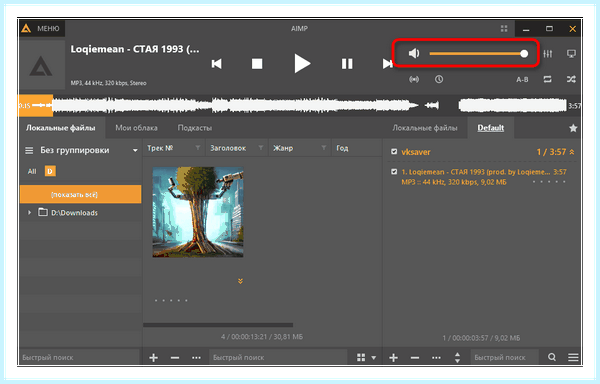Stop playback
The image size is (600, 384).
pos(257,63)
